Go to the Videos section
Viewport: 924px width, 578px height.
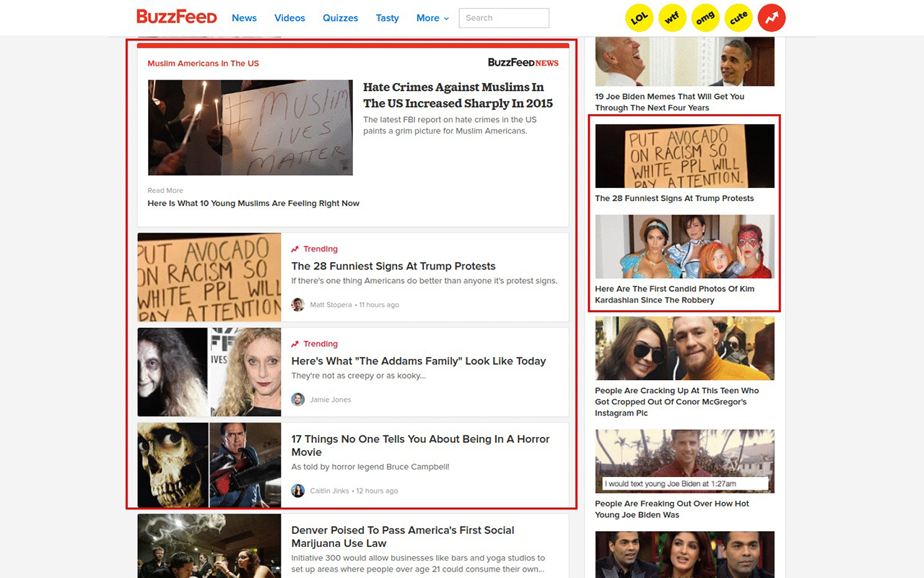[x=289, y=18]
